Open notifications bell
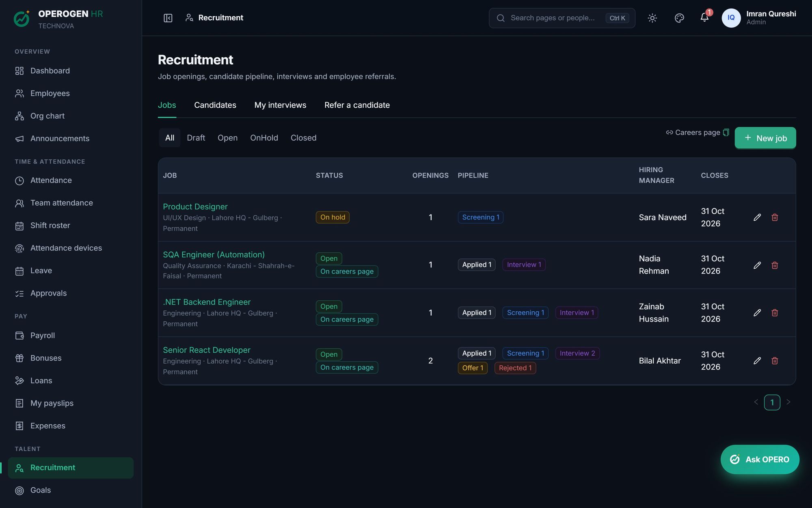This screenshot has width=812, height=508. click(704, 17)
